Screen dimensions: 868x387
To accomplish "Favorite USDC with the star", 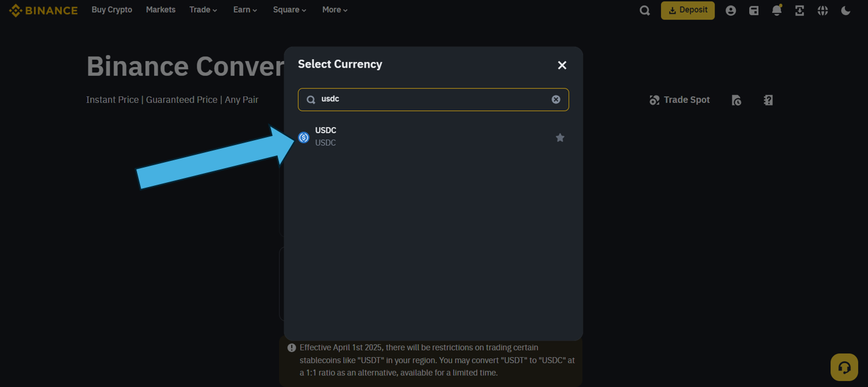I will (560, 138).
